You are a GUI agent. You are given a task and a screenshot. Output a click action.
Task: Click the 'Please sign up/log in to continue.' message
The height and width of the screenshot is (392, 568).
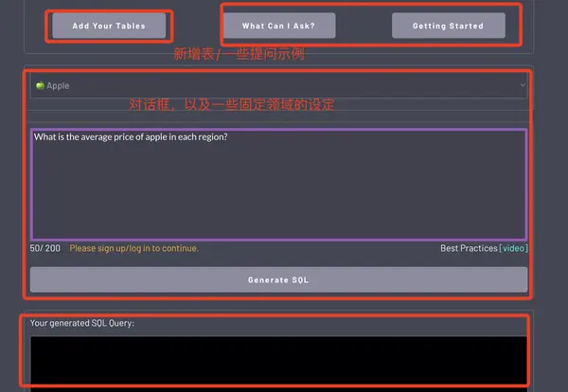[x=134, y=248]
